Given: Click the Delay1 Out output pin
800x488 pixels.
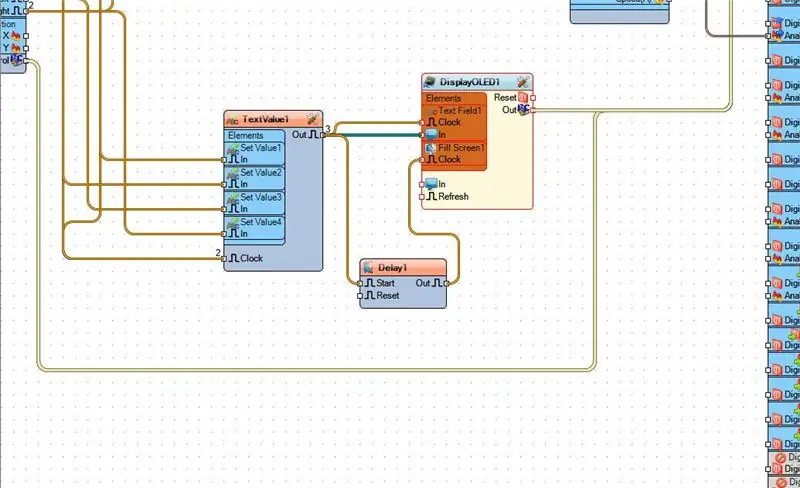Looking at the screenshot, I should [x=447, y=283].
